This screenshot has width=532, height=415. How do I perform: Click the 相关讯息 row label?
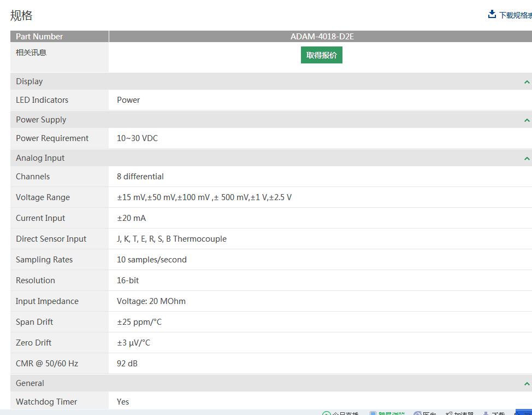tap(31, 52)
